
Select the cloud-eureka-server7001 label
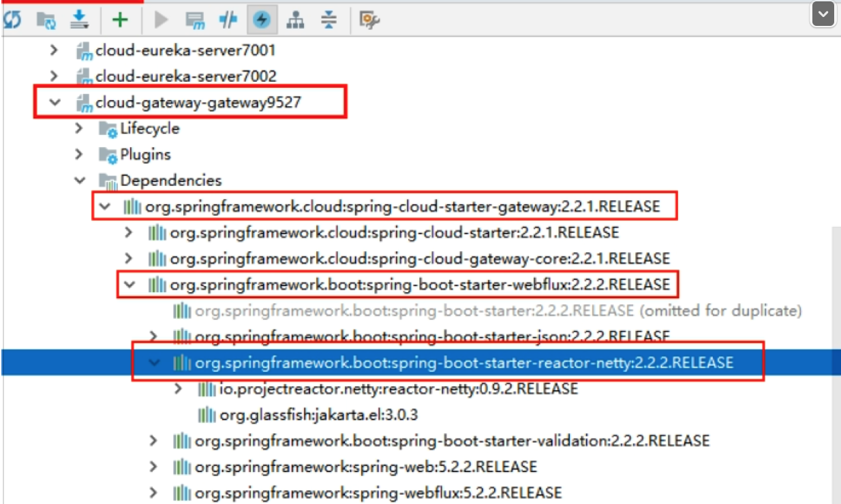[185, 50]
